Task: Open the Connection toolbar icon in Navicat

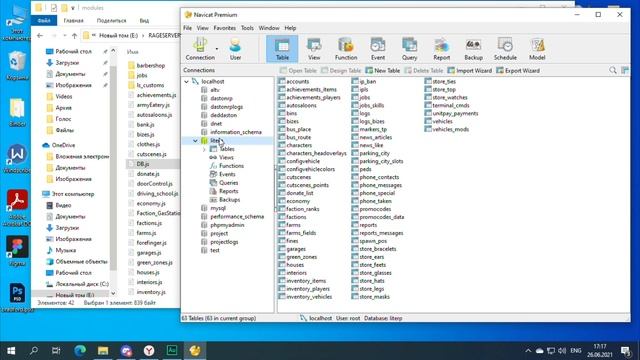Action: [x=200, y=49]
